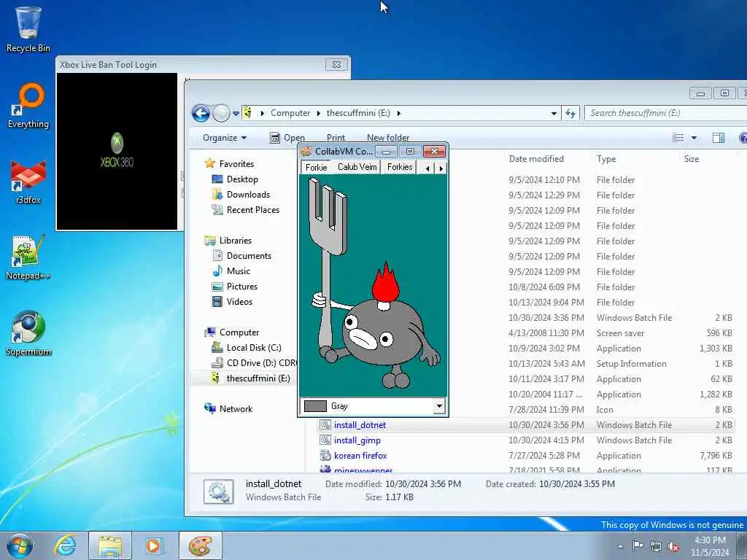Viewport: 747px width, 560px height.
Task: Switch to the Calub Veim tab
Action: point(357,167)
